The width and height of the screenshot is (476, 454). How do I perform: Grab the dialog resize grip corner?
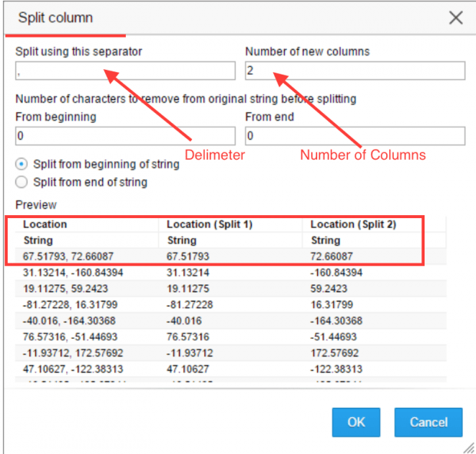pyautogui.click(x=469, y=448)
